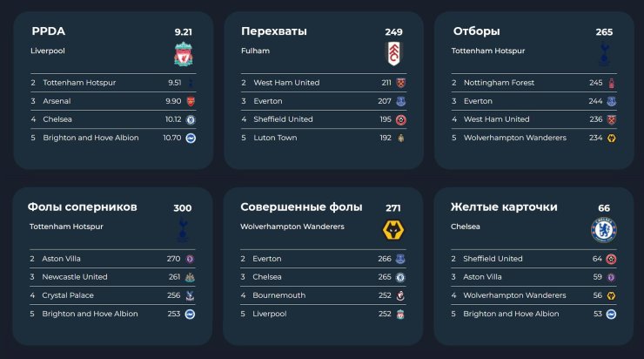
Task: Click the Crystal Palace badge in the Фолы соперников list
Action: tap(190, 295)
